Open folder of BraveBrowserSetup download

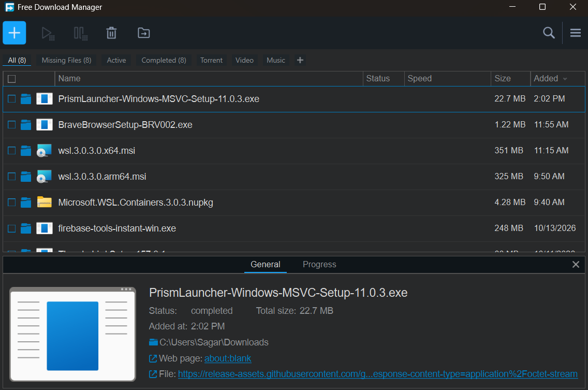click(26, 125)
